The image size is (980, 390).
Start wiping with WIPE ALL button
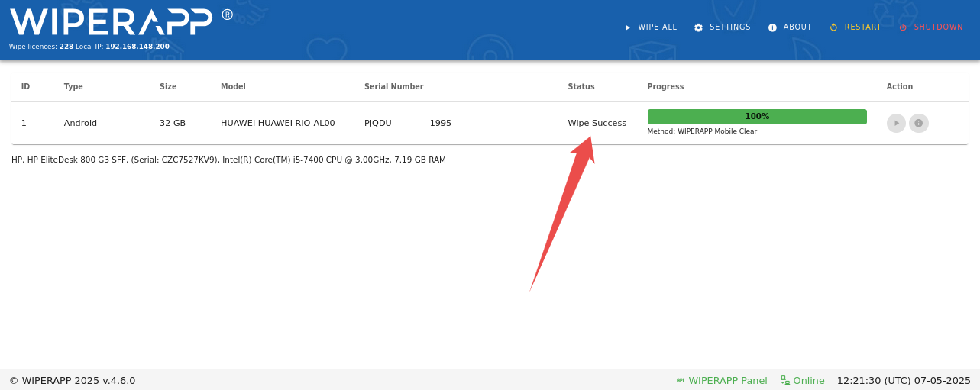coord(651,27)
